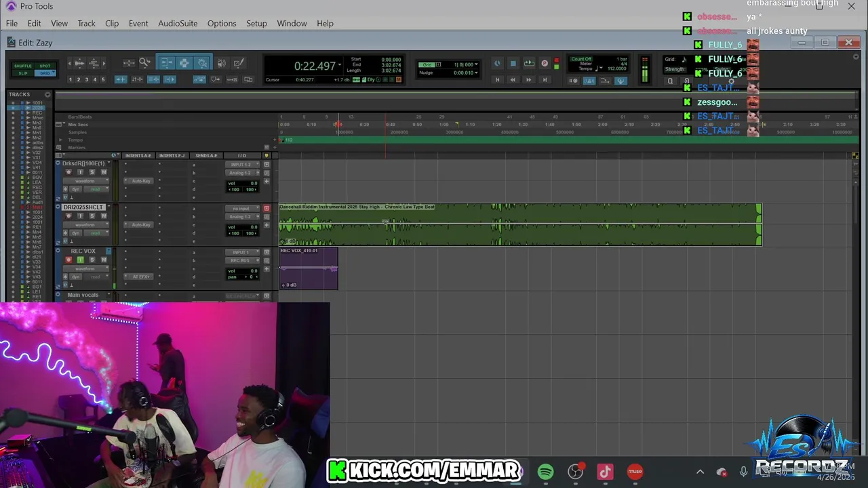868x488 pixels.
Task: Enable Slip edit mode
Action: [23, 73]
